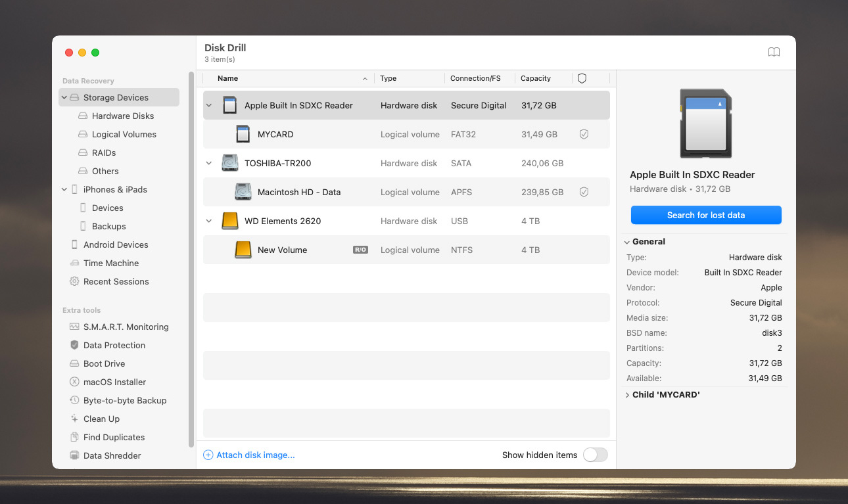848x504 pixels.
Task: Select the SATA connection cell of TOSHIBA-TR200
Action: click(461, 163)
